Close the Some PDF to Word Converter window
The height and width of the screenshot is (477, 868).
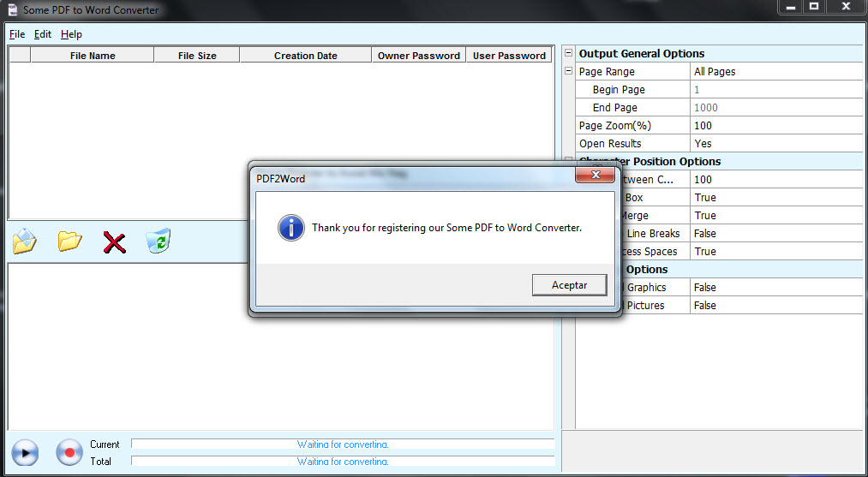pos(846,7)
